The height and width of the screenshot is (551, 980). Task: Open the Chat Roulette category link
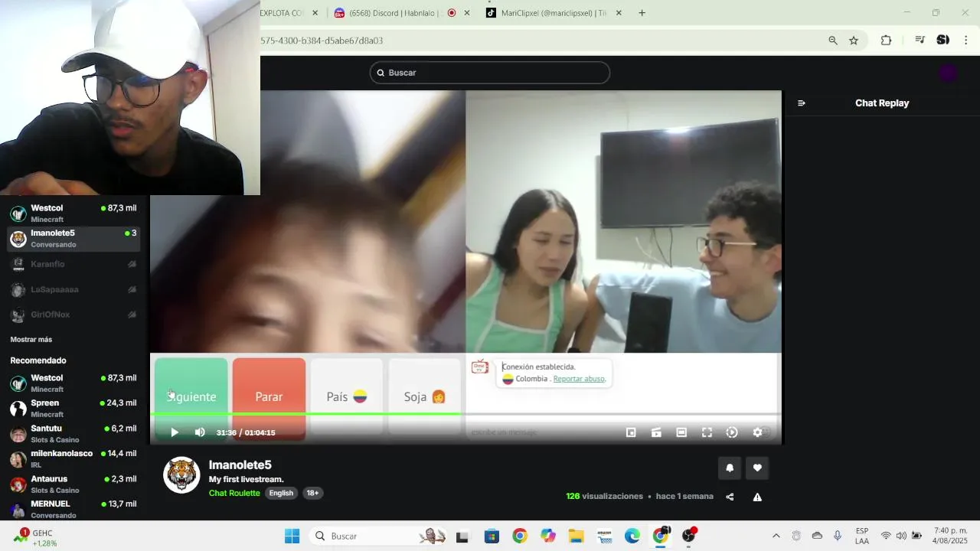click(x=234, y=493)
